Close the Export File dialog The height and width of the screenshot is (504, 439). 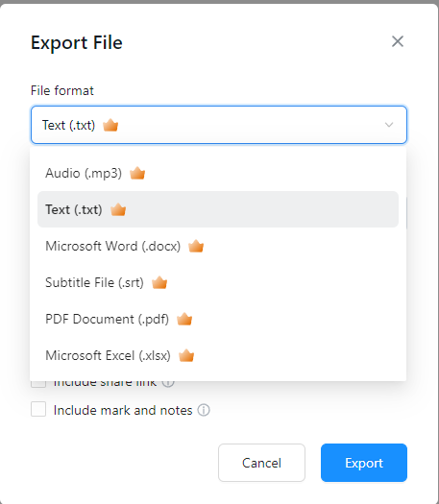tap(398, 41)
